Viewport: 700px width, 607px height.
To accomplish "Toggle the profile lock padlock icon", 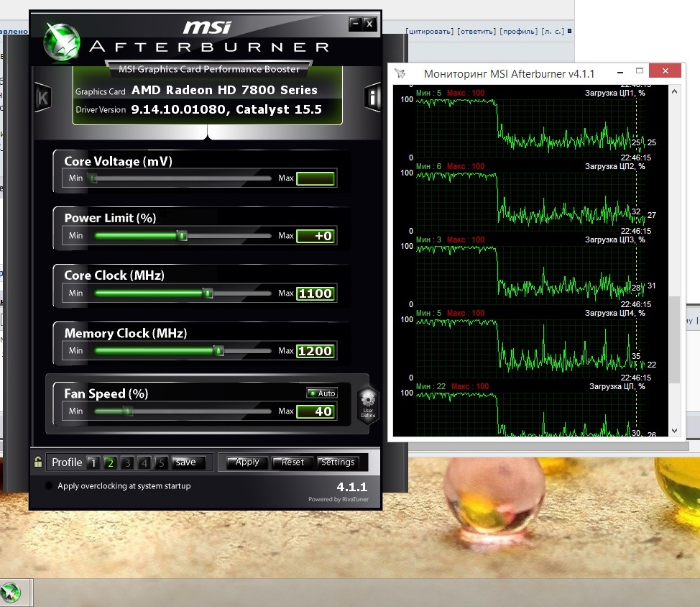I will coord(38,462).
